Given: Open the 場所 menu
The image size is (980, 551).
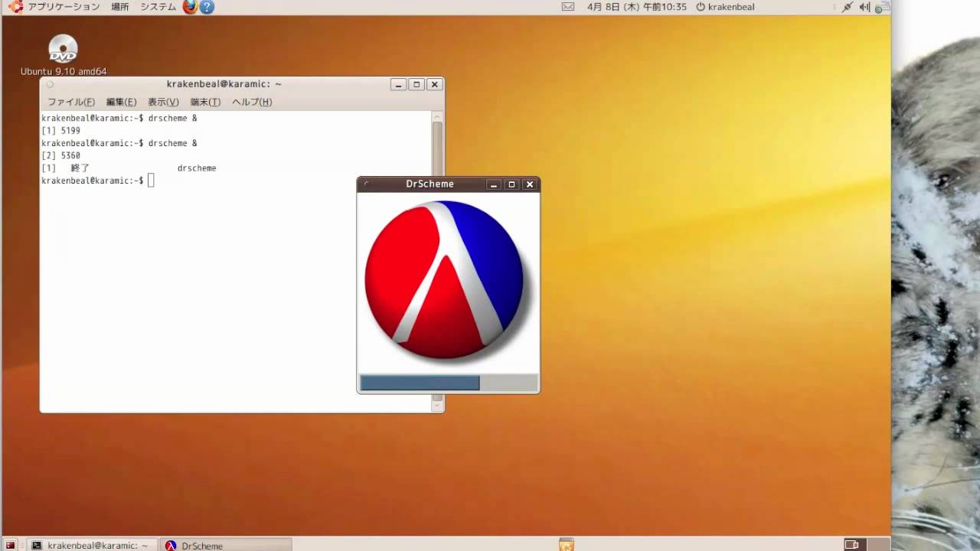Looking at the screenshot, I should tap(120, 7).
